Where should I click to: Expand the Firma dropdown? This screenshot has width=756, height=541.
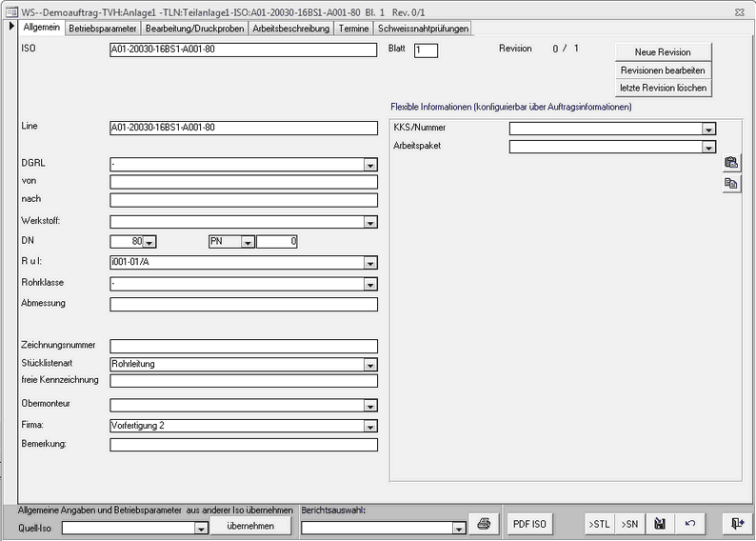pyautogui.click(x=370, y=426)
